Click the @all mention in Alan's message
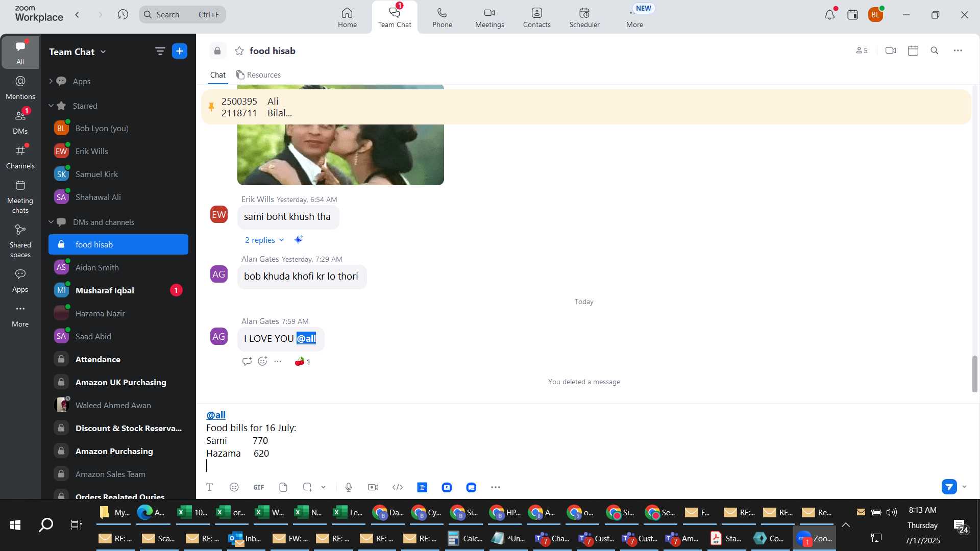The height and width of the screenshot is (551, 980). 306,338
